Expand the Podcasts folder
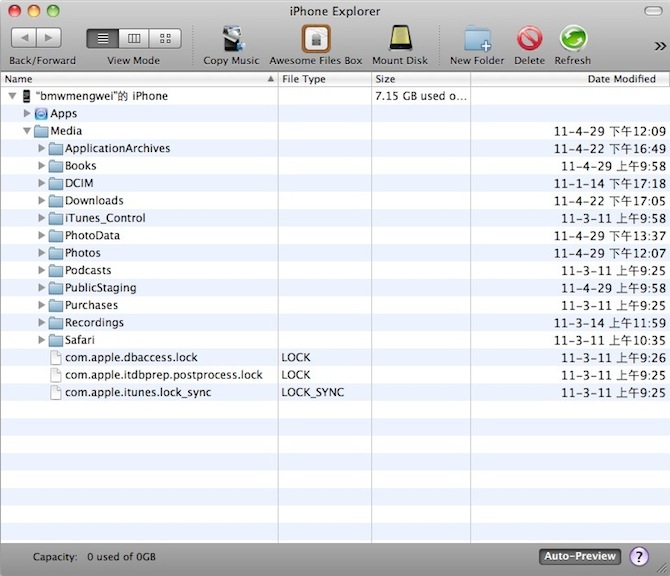 click(x=41, y=270)
